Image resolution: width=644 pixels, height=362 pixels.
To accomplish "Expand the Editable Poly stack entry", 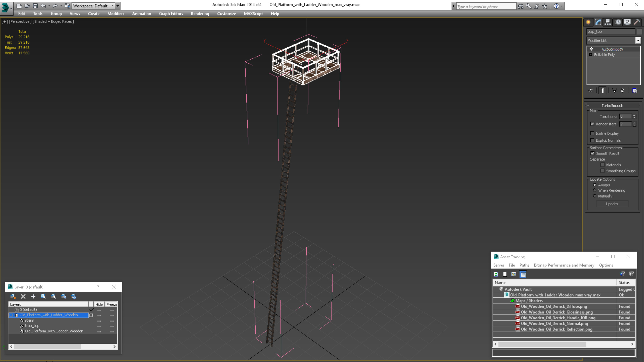I will [x=591, y=55].
